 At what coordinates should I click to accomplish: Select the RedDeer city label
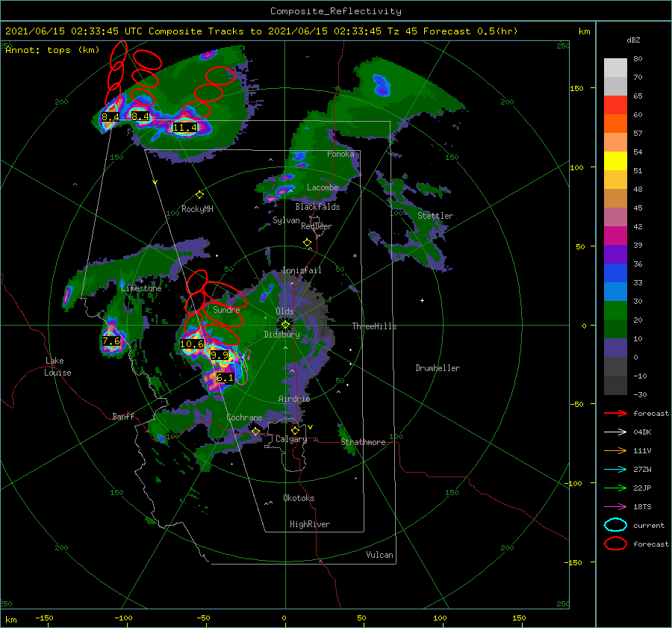tap(317, 226)
